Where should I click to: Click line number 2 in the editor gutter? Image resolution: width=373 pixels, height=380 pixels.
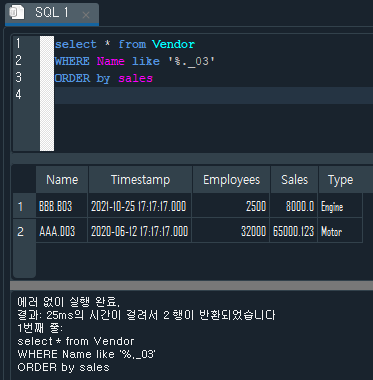pos(18,61)
